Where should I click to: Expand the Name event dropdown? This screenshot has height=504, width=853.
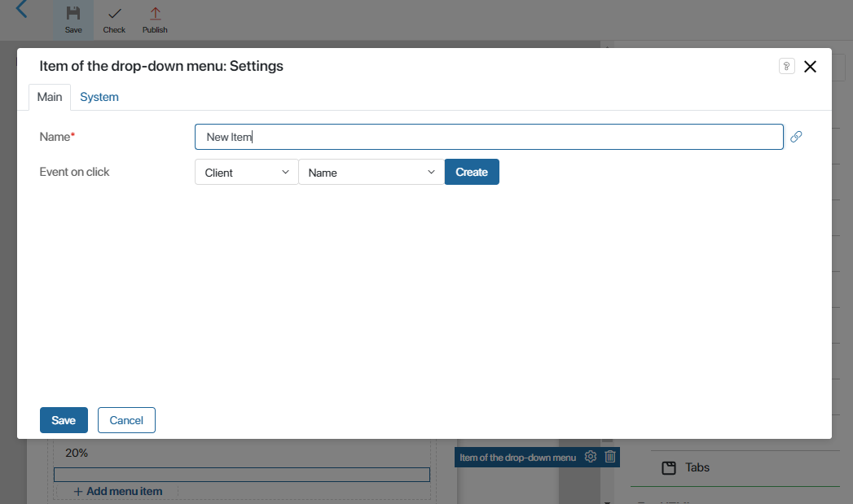tap(372, 173)
